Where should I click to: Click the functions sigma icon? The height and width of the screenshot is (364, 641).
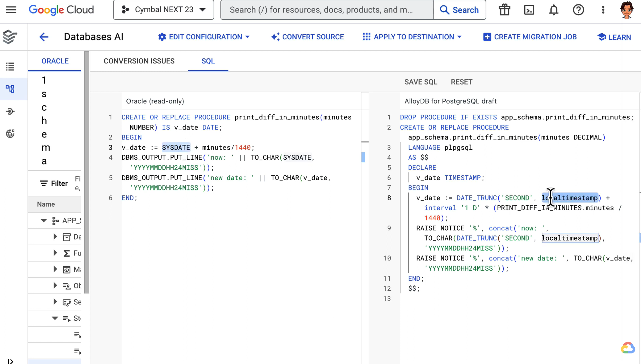[67, 253]
